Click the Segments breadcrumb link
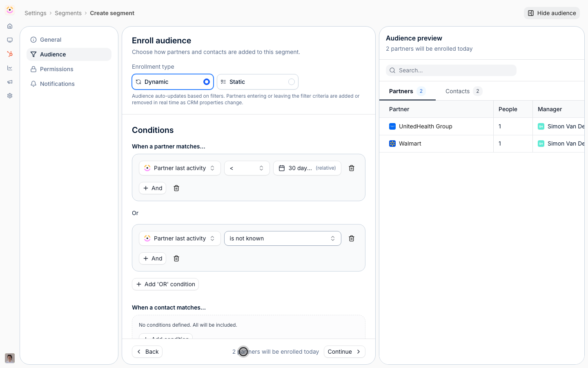The image size is (588, 368). tap(68, 13)
